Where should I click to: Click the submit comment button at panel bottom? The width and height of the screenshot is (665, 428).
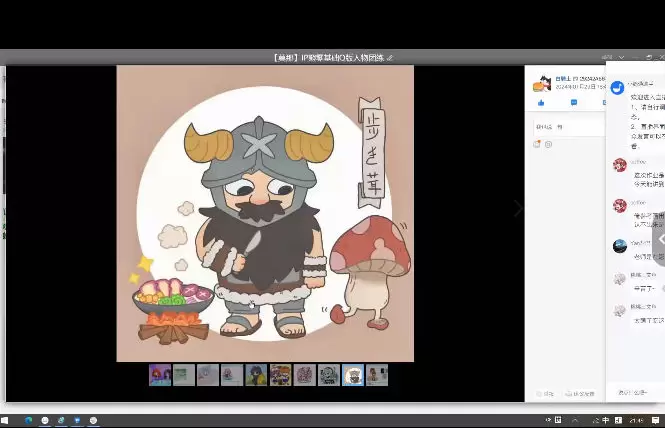point(580,394)
